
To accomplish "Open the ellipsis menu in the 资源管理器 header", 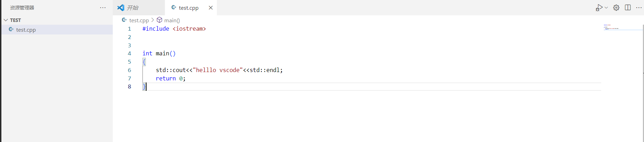I will [103, 8].
